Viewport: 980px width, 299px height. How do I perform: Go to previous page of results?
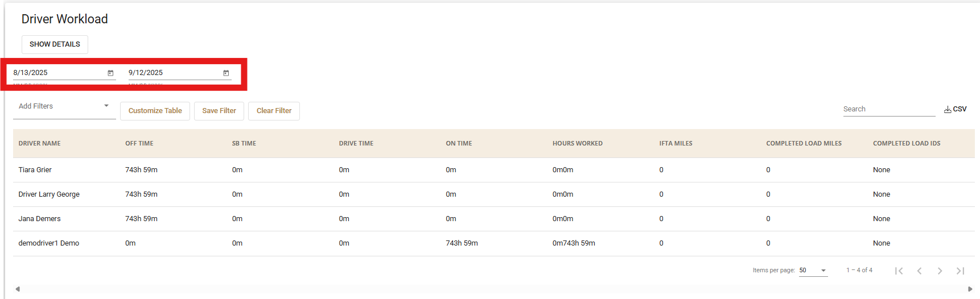[919, 271]
